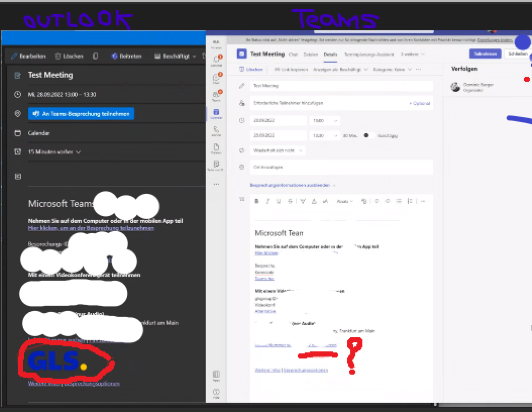
Task: Click the start date field in Teams
Action: 278,121
